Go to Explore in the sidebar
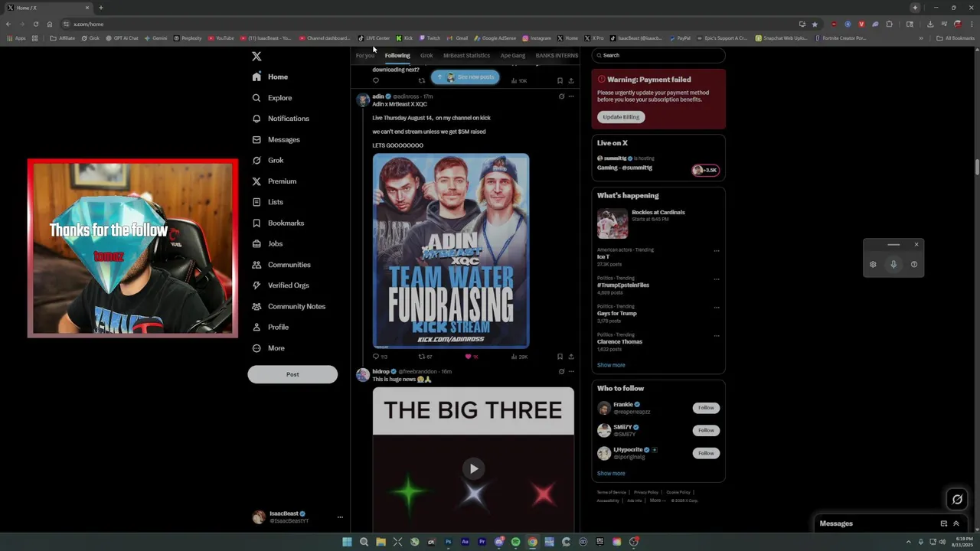980x551 pixels. pyautogui.click(x=273, y=98)
